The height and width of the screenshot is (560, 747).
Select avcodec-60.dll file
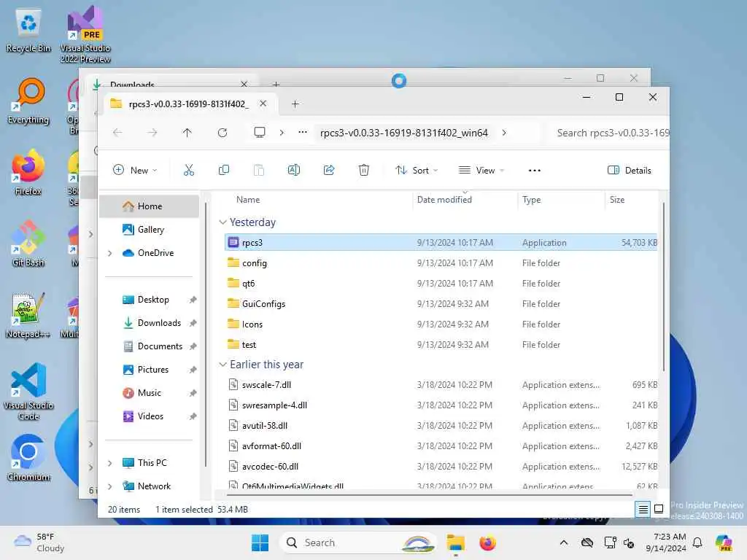pos(441,467)
